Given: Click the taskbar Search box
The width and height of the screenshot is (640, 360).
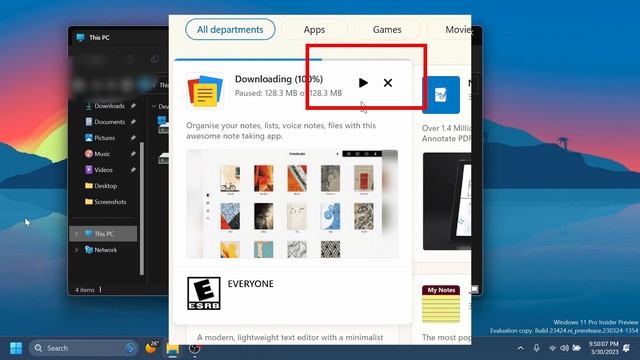Looking at the screenshot, I should point(83,348).
